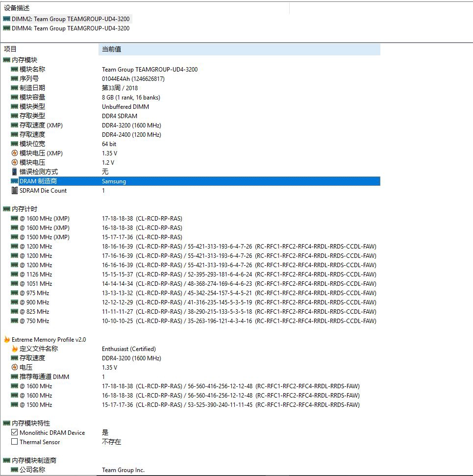473x476 pixels.
Task: Click the Unbuffered DIMM value
Action: [125, 106]
